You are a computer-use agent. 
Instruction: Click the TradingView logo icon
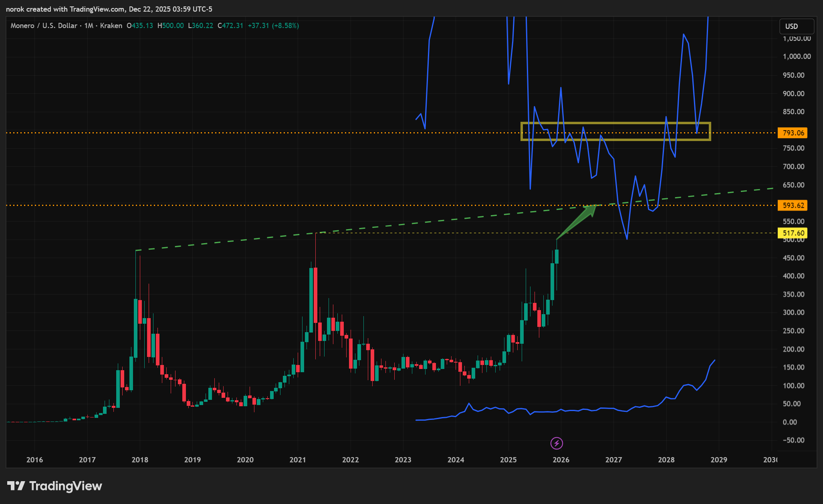click(x=16, y=486)
